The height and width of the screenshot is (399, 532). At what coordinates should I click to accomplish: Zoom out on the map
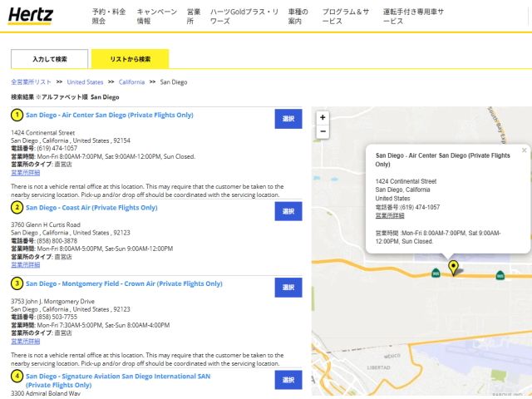tap(323, 131)
